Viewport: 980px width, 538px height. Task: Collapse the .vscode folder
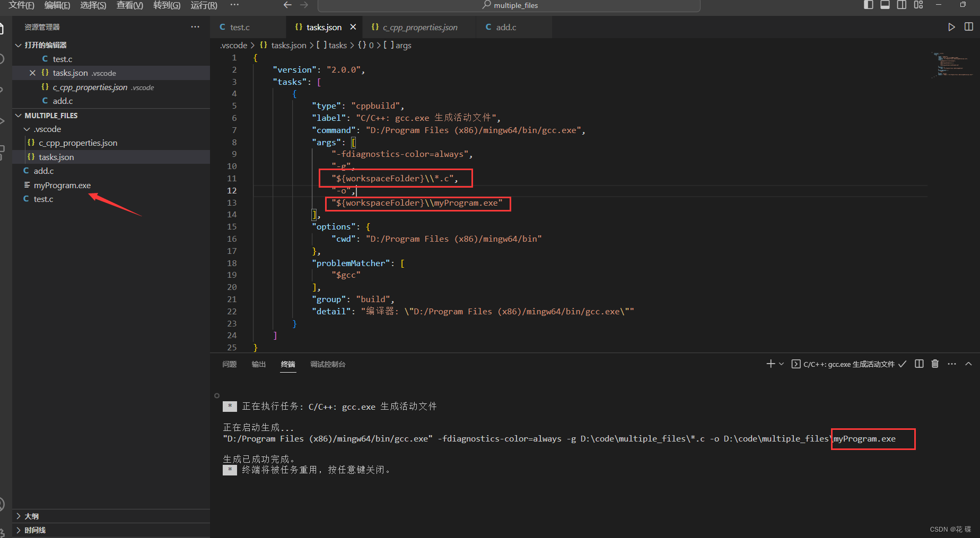click(x=27, y=129)
